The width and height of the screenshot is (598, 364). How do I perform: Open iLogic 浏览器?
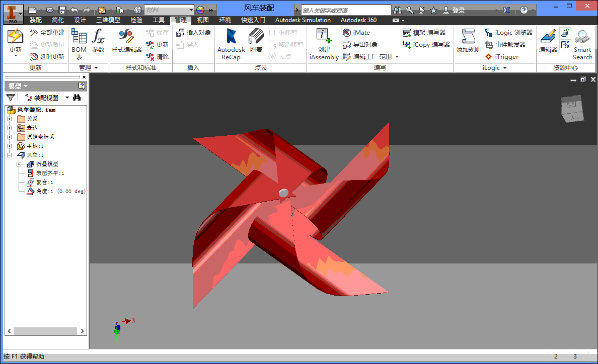[508, 33]
